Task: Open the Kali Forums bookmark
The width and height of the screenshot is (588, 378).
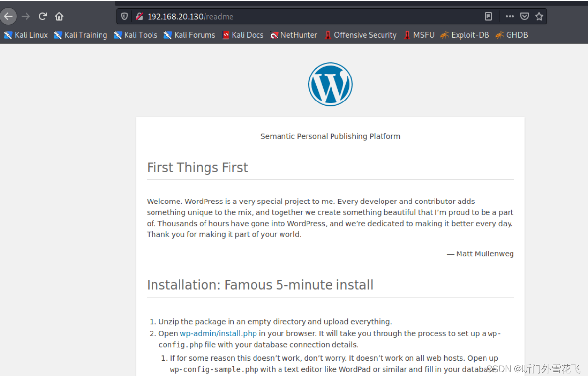Action: click(190, 35)
